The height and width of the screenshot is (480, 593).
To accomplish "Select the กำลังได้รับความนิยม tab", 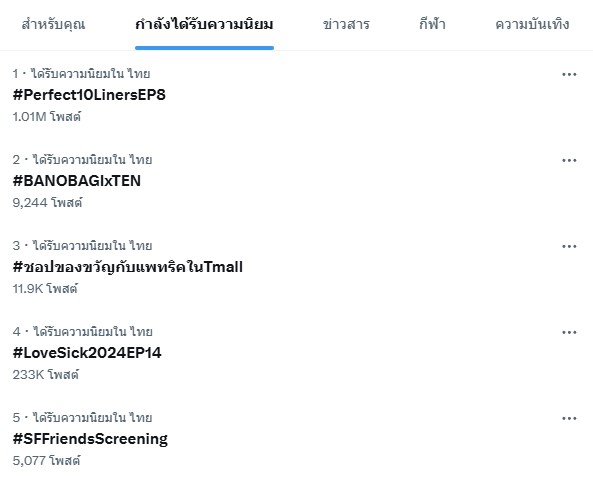I will click(x=204, y=25).
